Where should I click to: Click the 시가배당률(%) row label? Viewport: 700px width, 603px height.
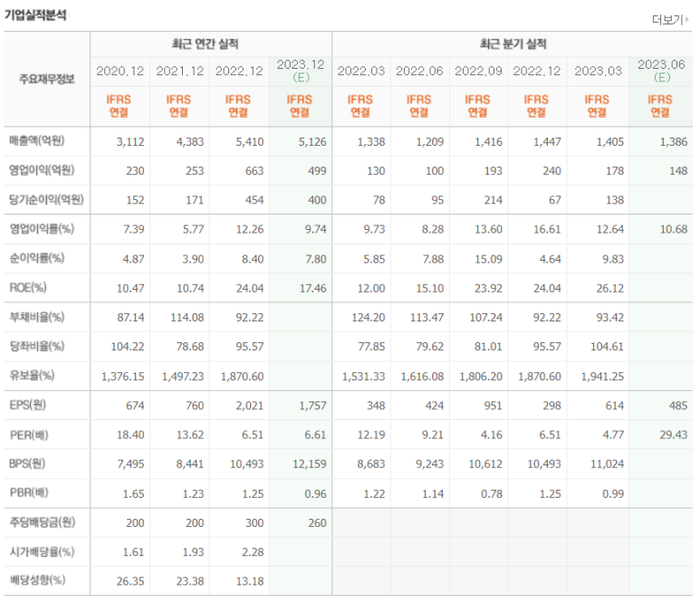click(42, 551)
